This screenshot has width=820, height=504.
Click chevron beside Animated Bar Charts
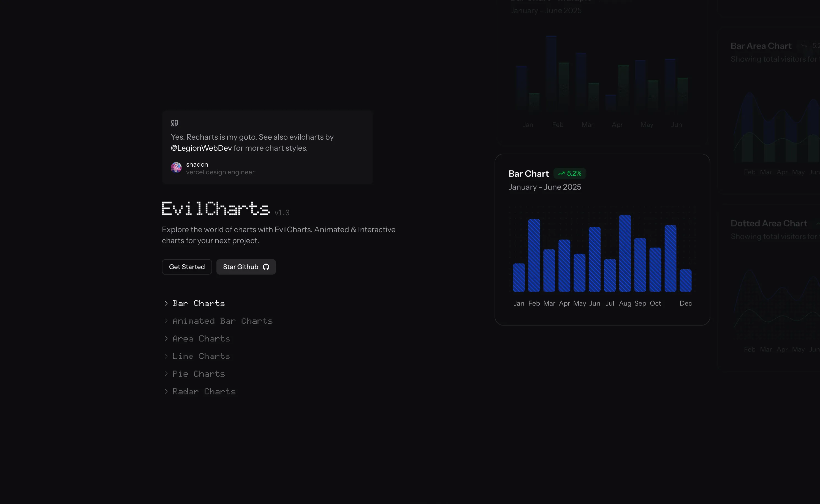pos(166,321)
